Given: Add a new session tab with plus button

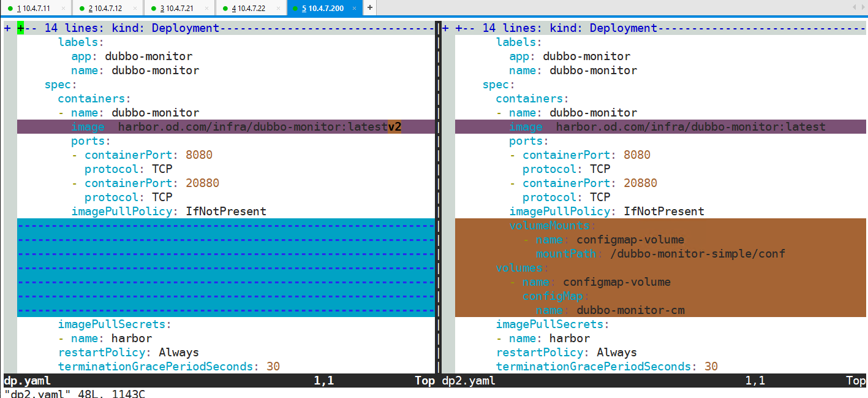Looking at the screenshot, I should (370, 7).
